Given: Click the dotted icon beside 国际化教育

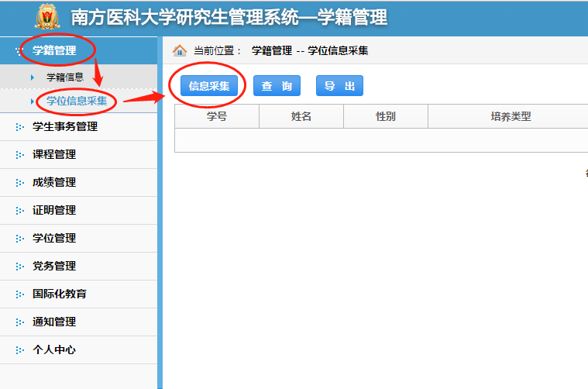Looking at the screenshot, I should (x=20, y=294).
